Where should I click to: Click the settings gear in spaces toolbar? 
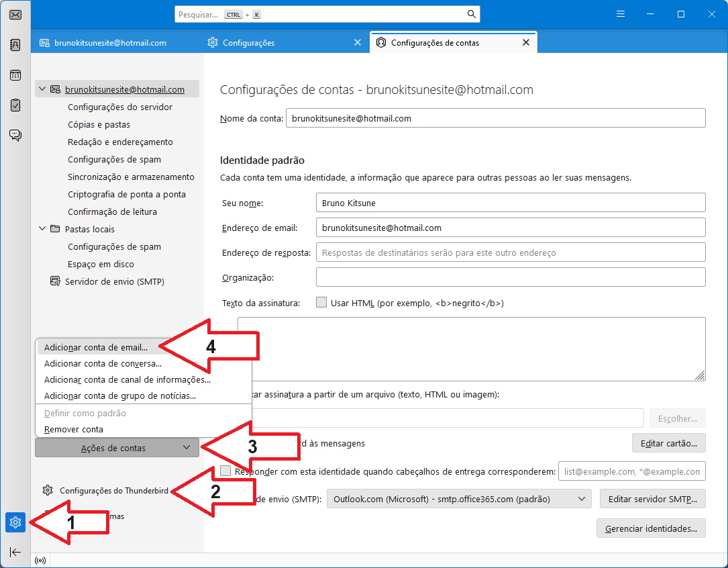tap(15, 522)
